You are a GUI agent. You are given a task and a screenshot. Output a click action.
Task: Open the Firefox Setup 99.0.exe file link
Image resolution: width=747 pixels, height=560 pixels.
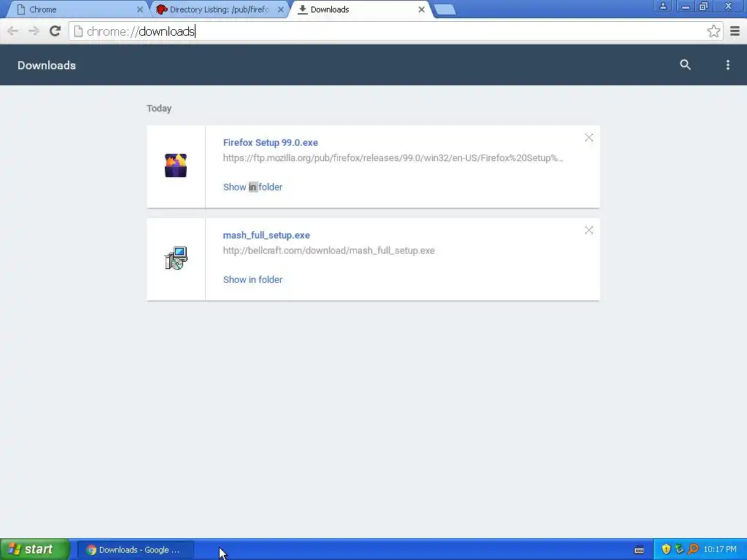pyautogui.click(x=270, y=143)
